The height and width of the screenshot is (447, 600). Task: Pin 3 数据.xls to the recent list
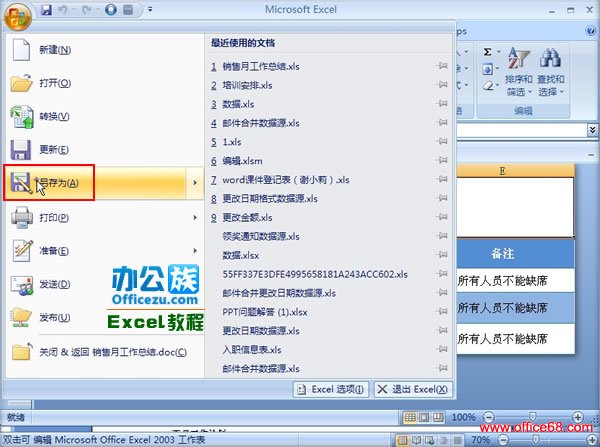point(442,103)
